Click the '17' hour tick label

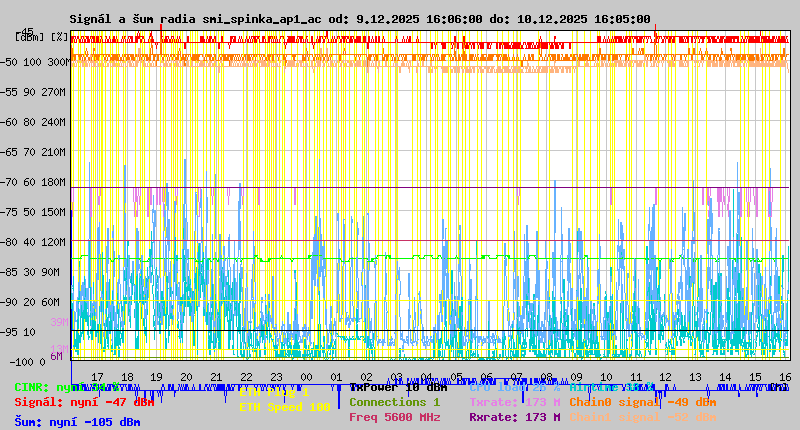click(97, 377)
